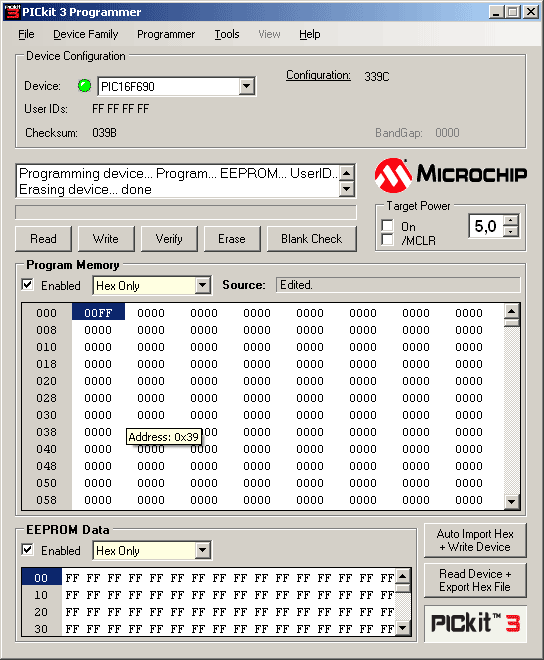Click the first FF in EEPROM row 10
Screen dimensions: 544x660
click(72, 595)
